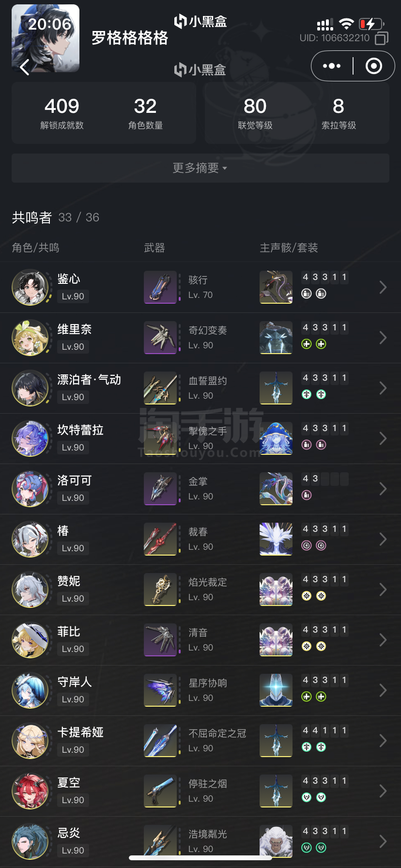Open 骇行 weapon icon in 鉴心 row

coord(160,287)
